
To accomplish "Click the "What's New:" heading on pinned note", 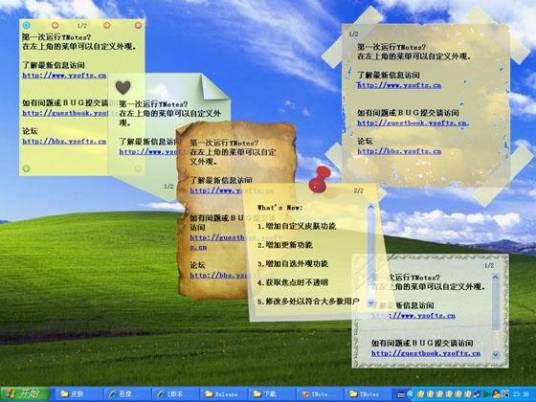I will point(280,207).
